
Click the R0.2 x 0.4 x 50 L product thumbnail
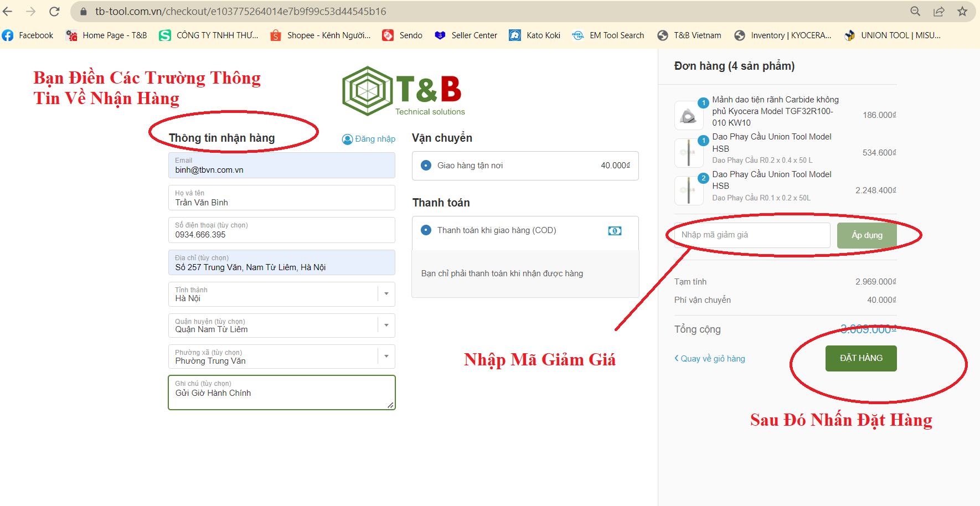(689, 153)
